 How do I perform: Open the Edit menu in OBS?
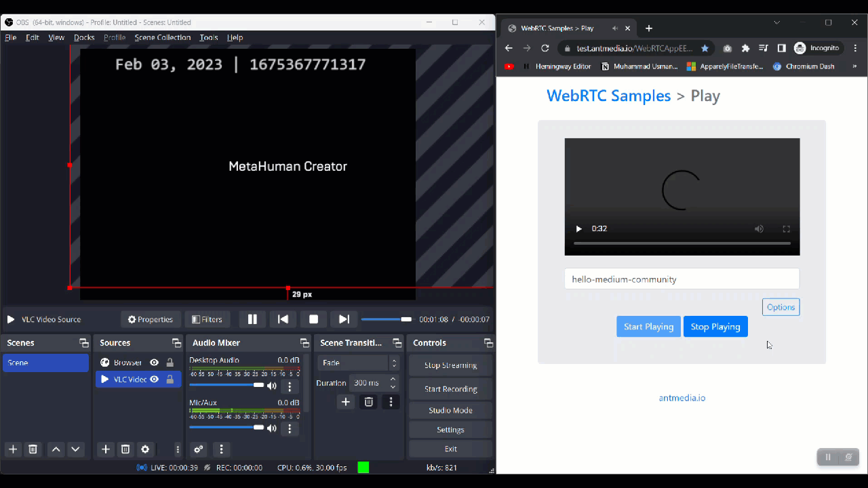pyautogui.click(x=33, y=38)
